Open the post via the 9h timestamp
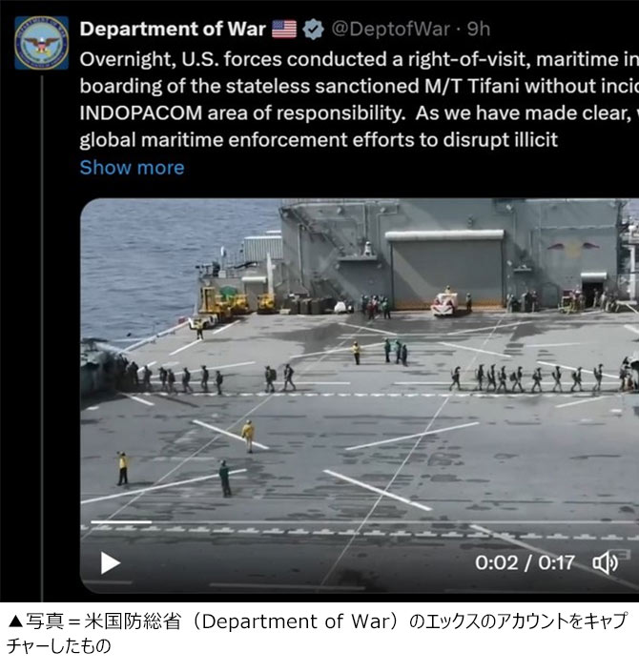639x672 pixels. [479, 30]
